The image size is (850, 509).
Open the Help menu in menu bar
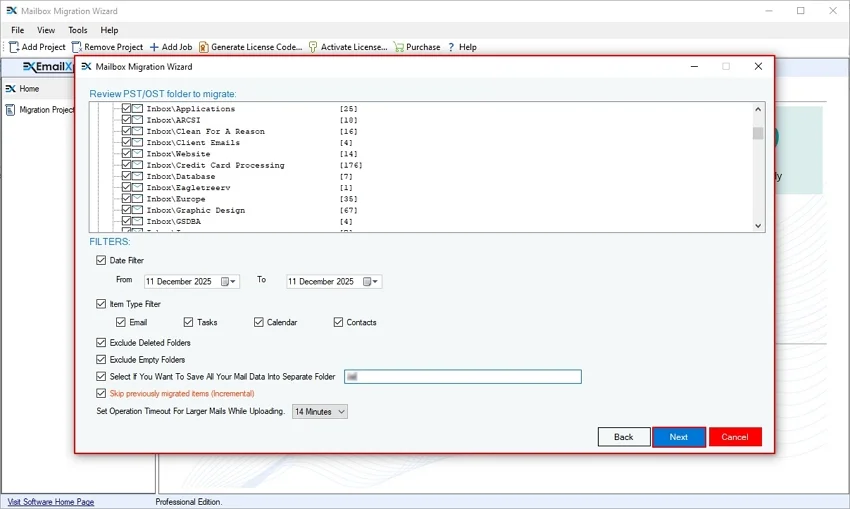point(109,30)
